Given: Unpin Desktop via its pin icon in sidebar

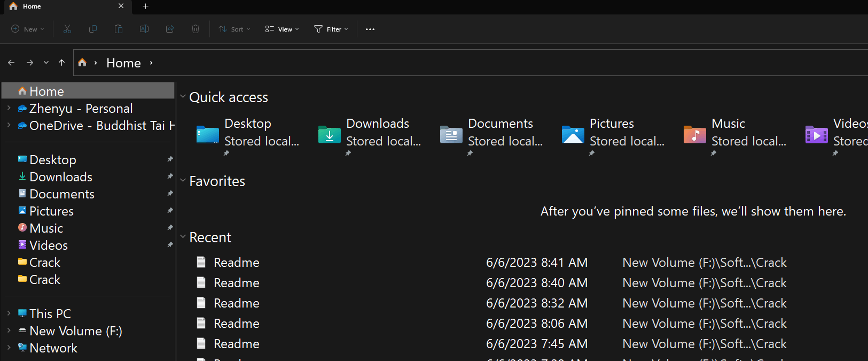Looking at the screenshot, I should [170, 159].
